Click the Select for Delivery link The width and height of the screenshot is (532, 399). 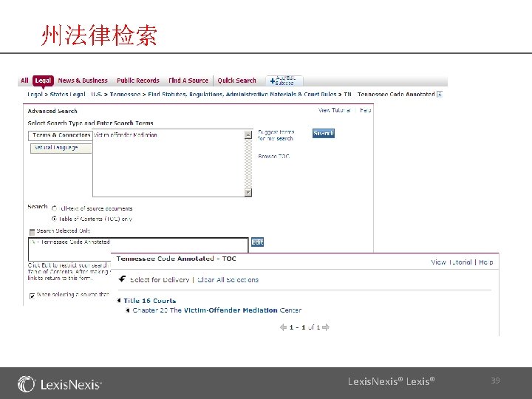click(160, 280)
